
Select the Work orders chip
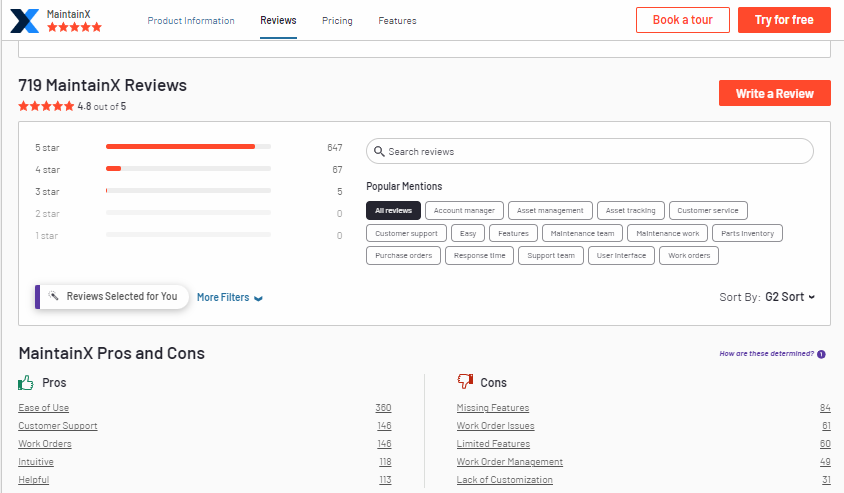[690, 256]
